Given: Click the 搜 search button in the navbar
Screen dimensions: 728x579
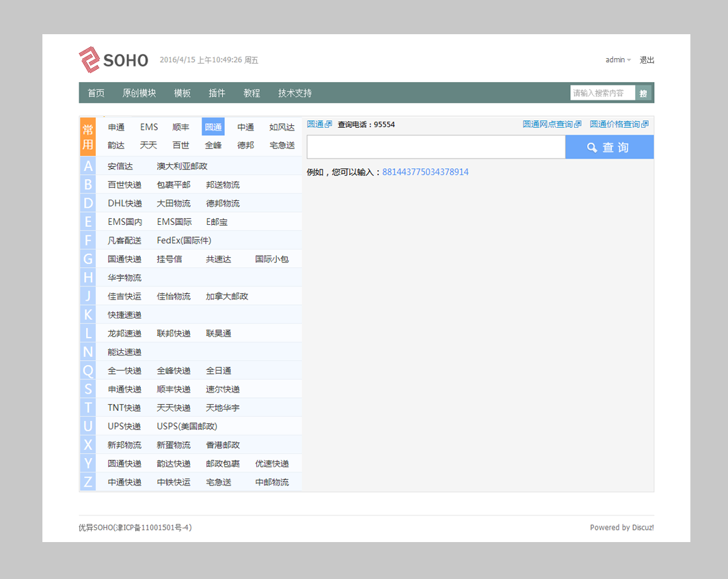Looking at the screenshot, I should [643, 93].
